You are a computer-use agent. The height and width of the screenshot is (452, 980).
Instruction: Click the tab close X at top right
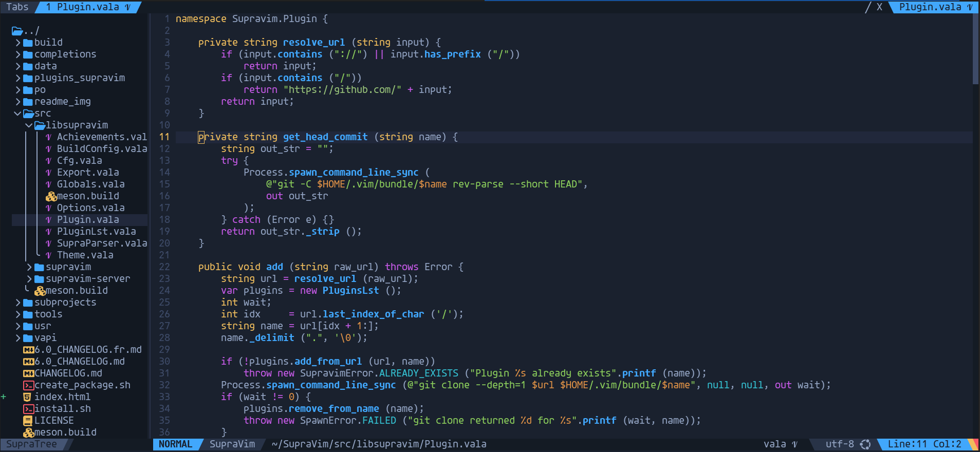879,7
